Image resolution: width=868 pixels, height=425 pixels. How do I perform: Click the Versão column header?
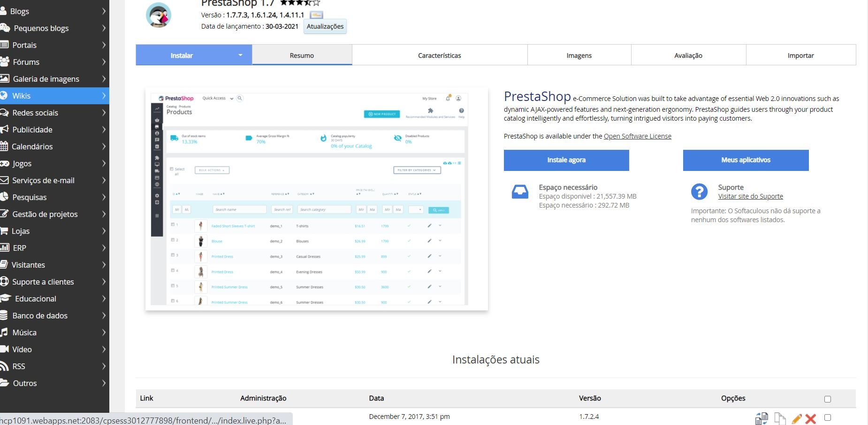tap(590, 398)
